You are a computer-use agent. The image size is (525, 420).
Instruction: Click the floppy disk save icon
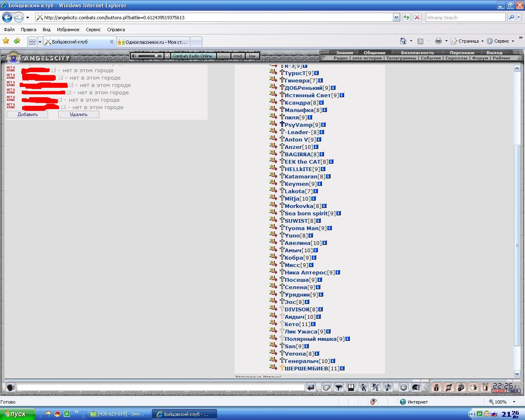351,387
